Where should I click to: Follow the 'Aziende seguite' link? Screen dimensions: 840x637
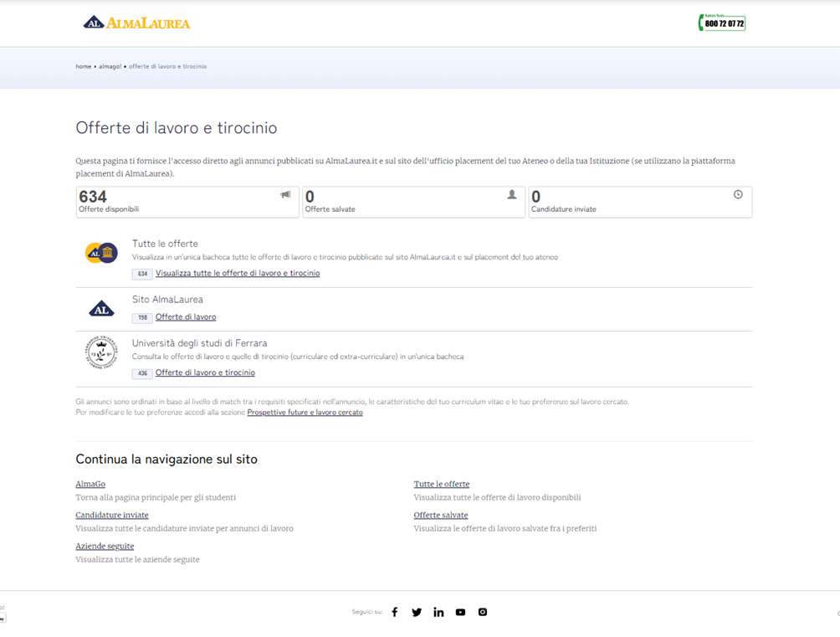105,547
